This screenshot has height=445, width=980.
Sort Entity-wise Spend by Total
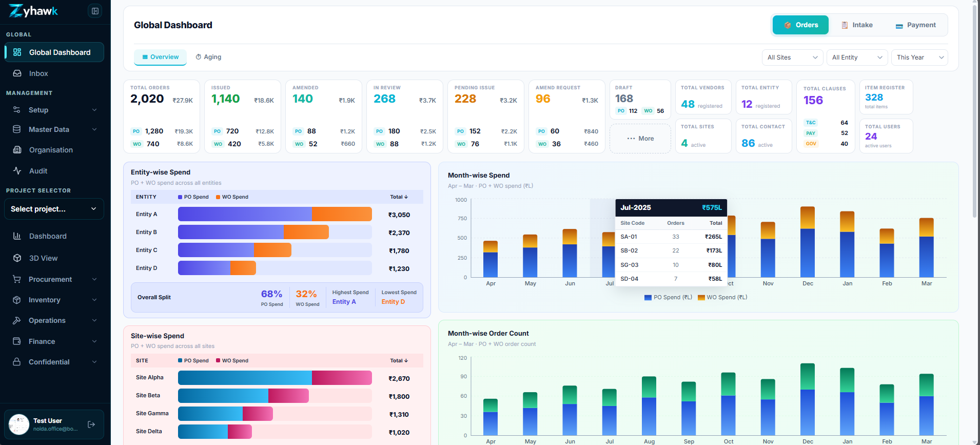pyautogui.click(x=399, y=197)
